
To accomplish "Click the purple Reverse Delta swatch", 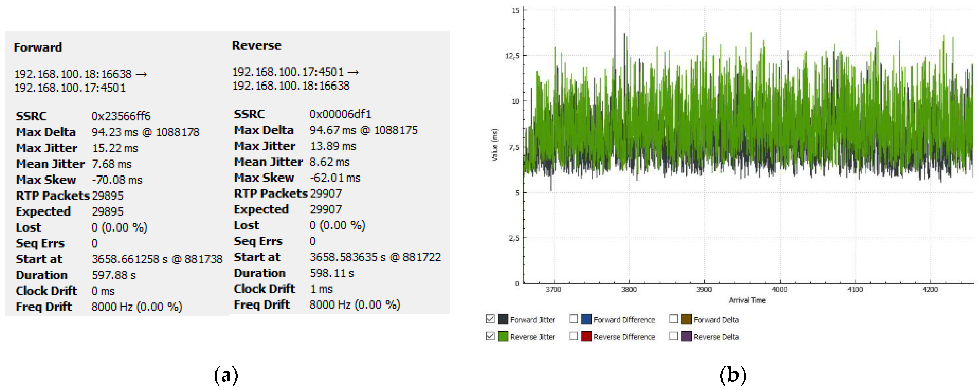I will coord(686,336).
